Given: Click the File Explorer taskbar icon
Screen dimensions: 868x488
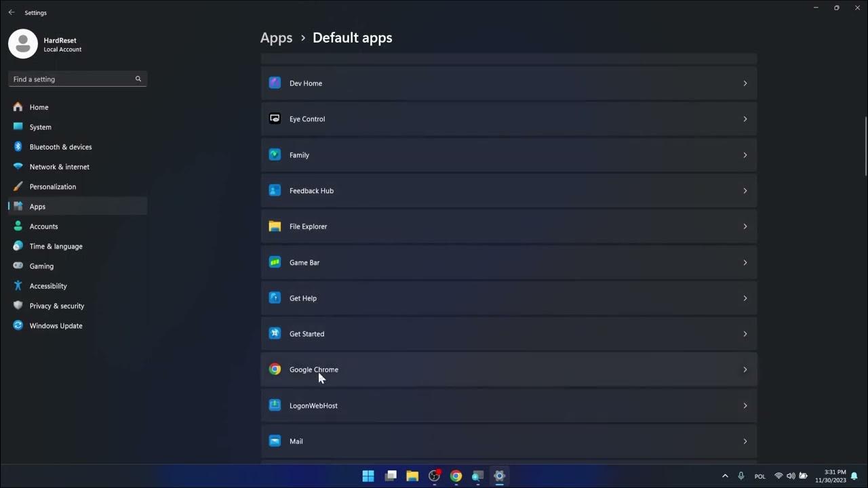Looking at the screenshot, I should coord(412,476).
